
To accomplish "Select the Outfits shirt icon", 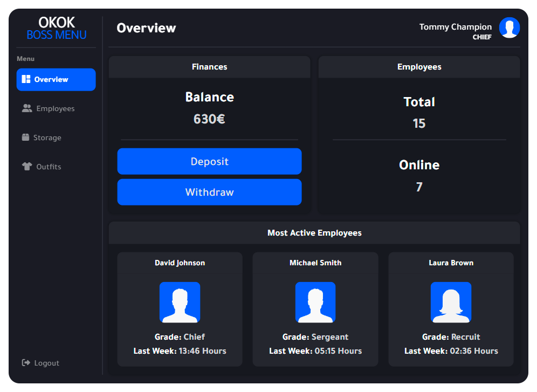I will point(26,166).
